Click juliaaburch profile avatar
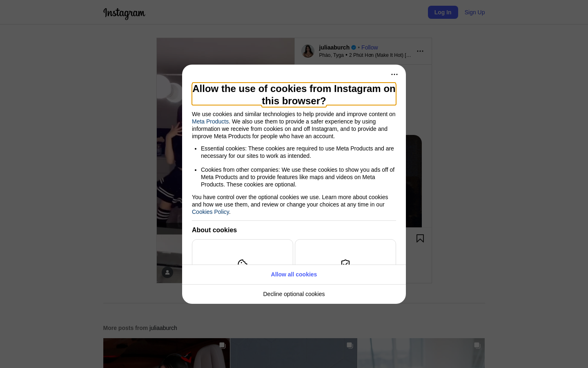The width and height of the screenshot is (588, 368). (308, 51)
